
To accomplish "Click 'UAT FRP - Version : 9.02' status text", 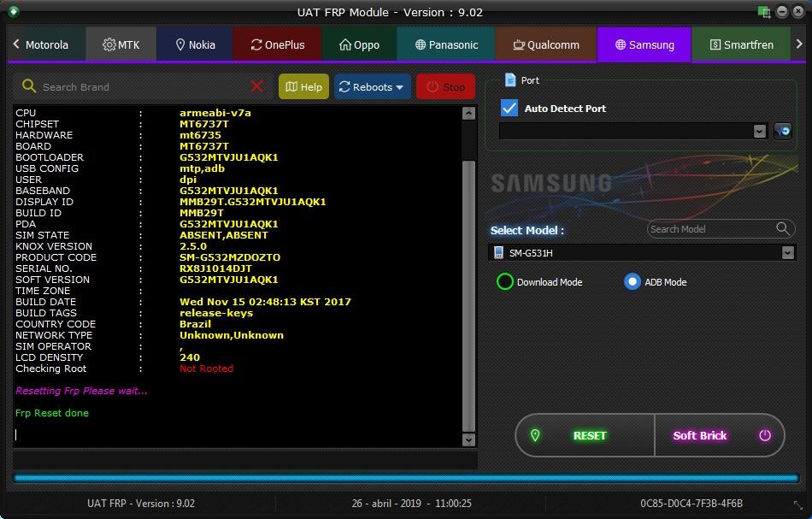I will click(x=141, y=504).
